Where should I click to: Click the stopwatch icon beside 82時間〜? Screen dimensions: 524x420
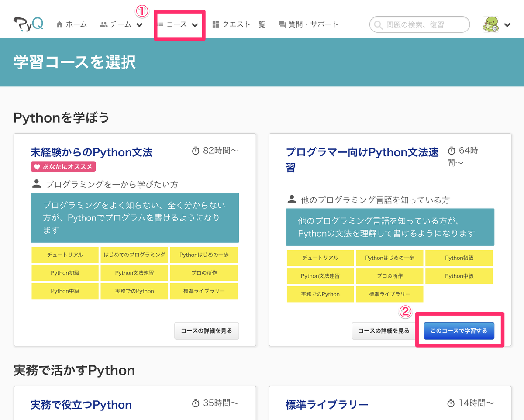(x=196, y=151)
